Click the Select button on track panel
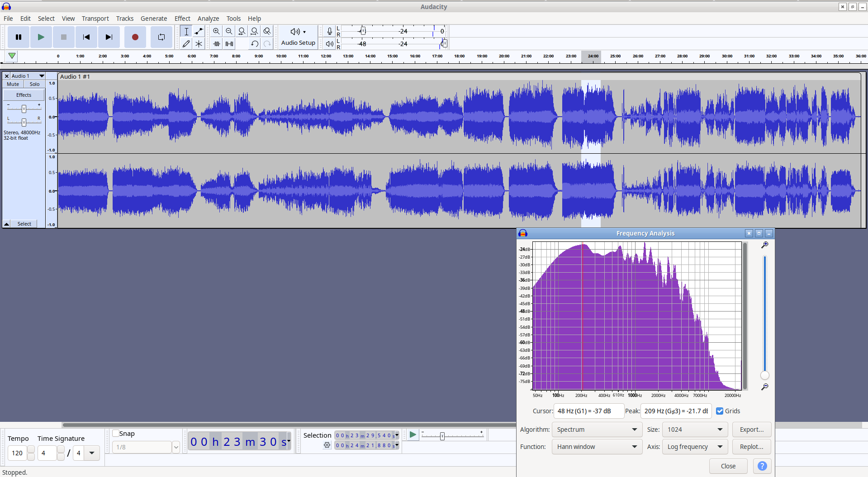 tap(24, 224)
